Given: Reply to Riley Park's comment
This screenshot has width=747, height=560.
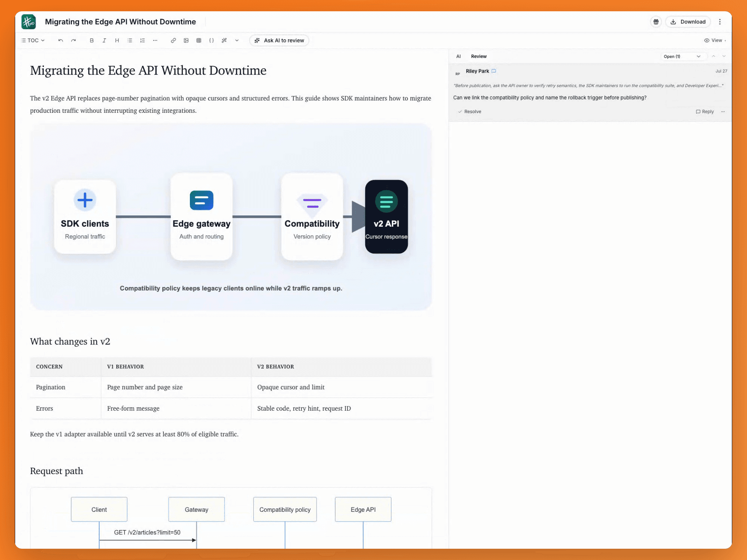Looking at the screenshot, I should click(x=705, y=112).
